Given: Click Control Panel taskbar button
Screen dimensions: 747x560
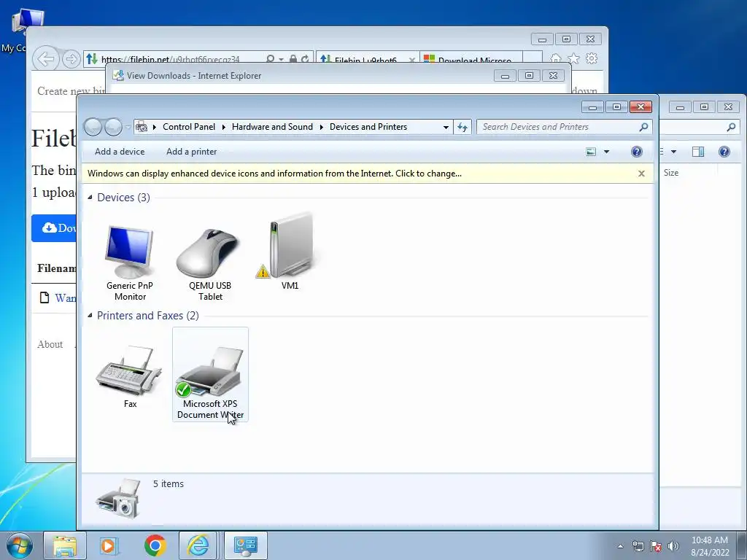Looking at the screenshot, I should (x=246, y=545).
